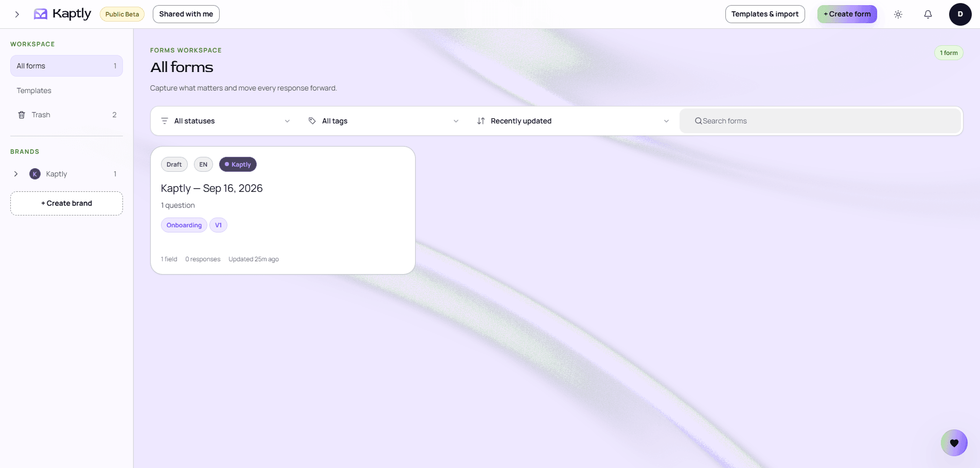Click the sort arrows icon
The image size is (980, 468).
481,121
